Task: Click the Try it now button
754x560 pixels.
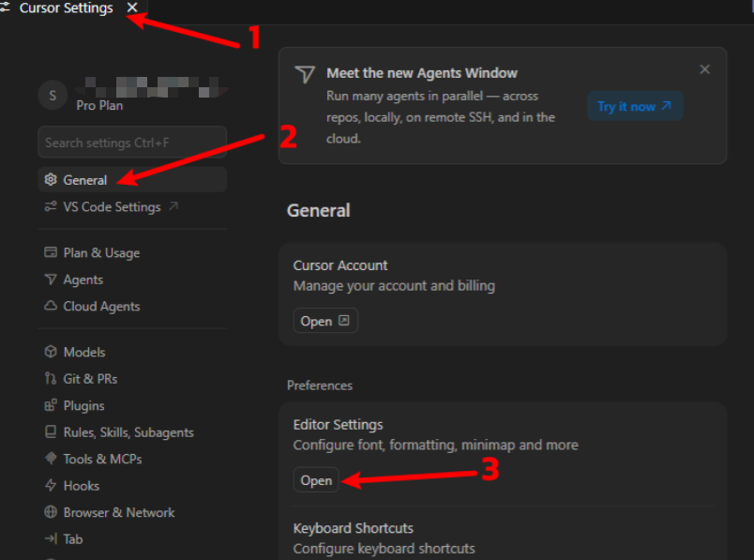Action: [635, 106]
